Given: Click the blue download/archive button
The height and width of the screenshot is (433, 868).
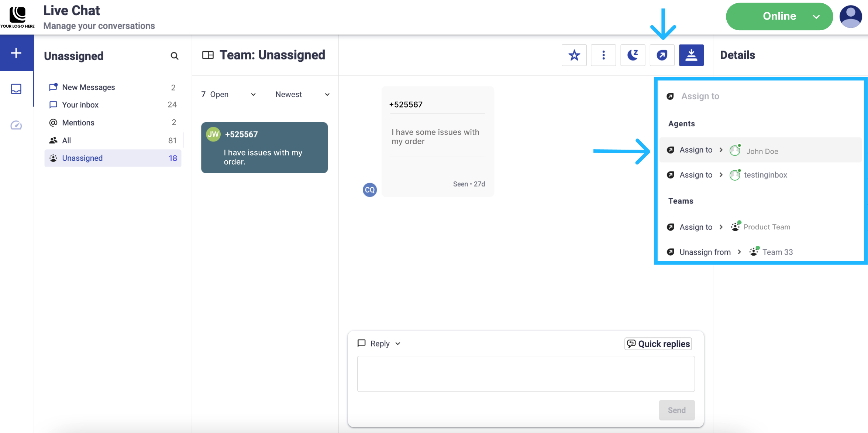Looking at the screenshot, I should coord(691,55).
